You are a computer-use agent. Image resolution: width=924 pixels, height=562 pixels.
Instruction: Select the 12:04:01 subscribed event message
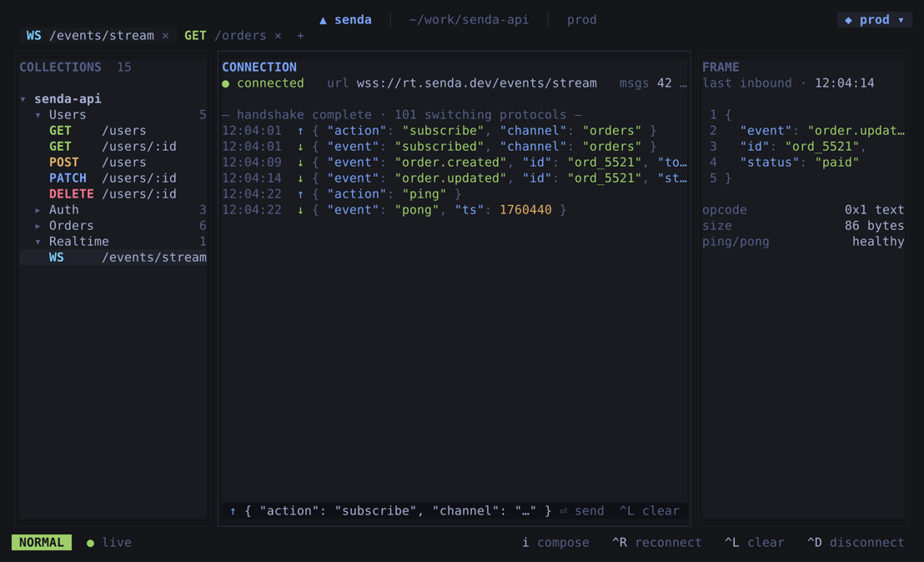pos(454,146)
